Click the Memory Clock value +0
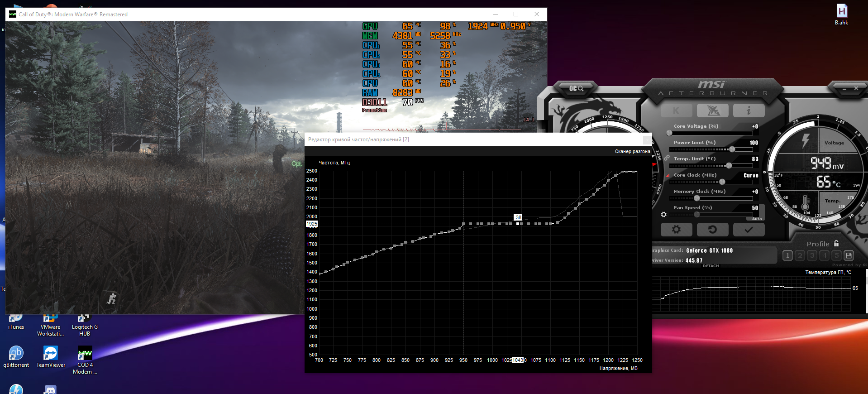Image resolution: width=868 pixels, height=394 pixels. pos(755,192)
